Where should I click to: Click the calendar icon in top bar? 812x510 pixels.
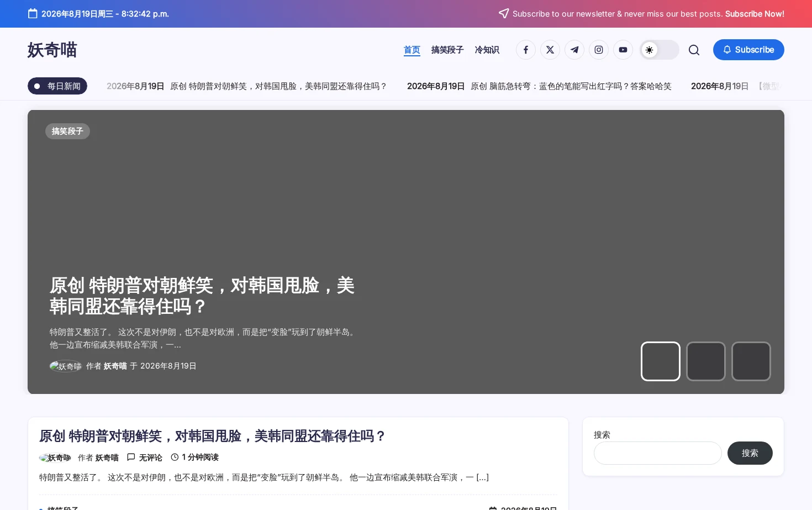[x=33, y=14]
